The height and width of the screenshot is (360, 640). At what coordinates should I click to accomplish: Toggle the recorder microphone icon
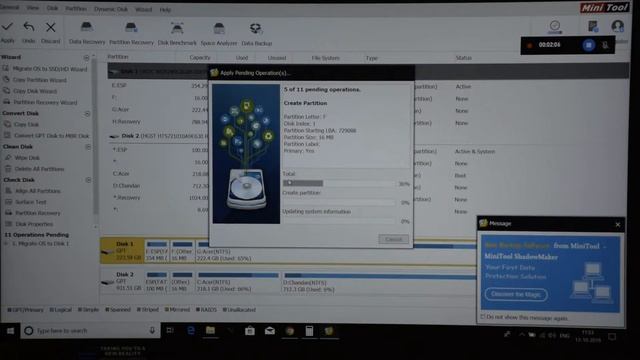click(x=605, y=45)
